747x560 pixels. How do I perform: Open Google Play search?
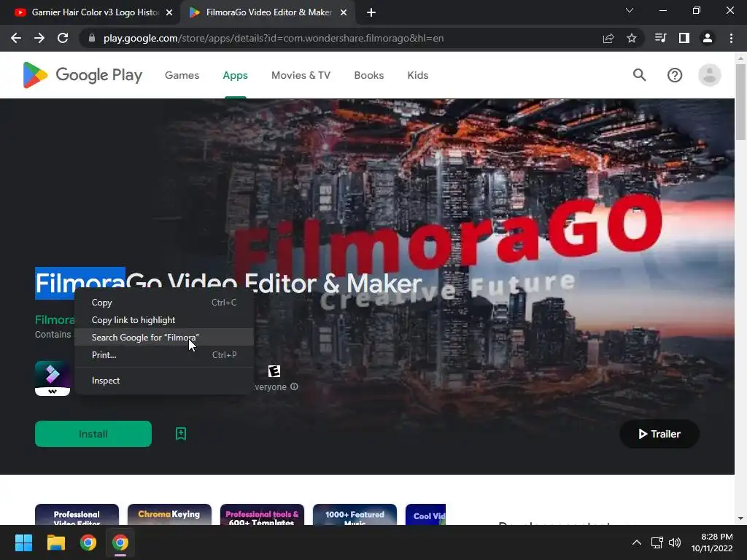639,75
